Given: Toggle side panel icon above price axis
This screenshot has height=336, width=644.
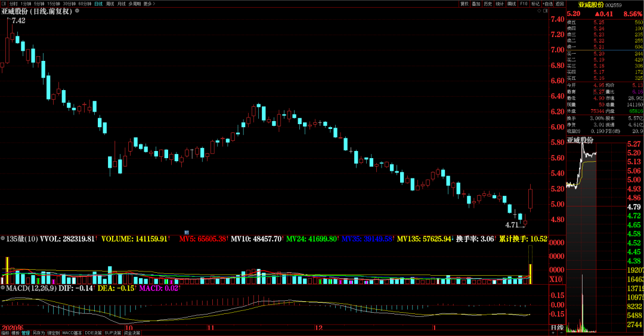Looking at the screenshot, I should coord(544,11).
